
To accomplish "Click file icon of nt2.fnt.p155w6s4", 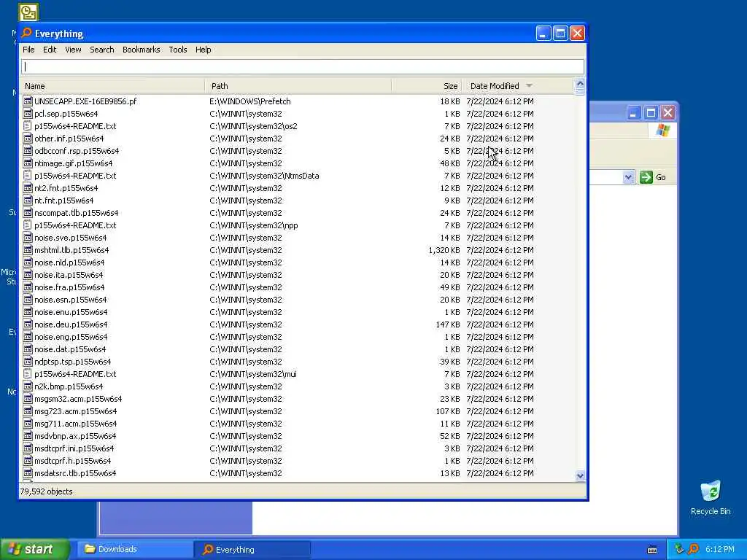I will click(28, 187).
